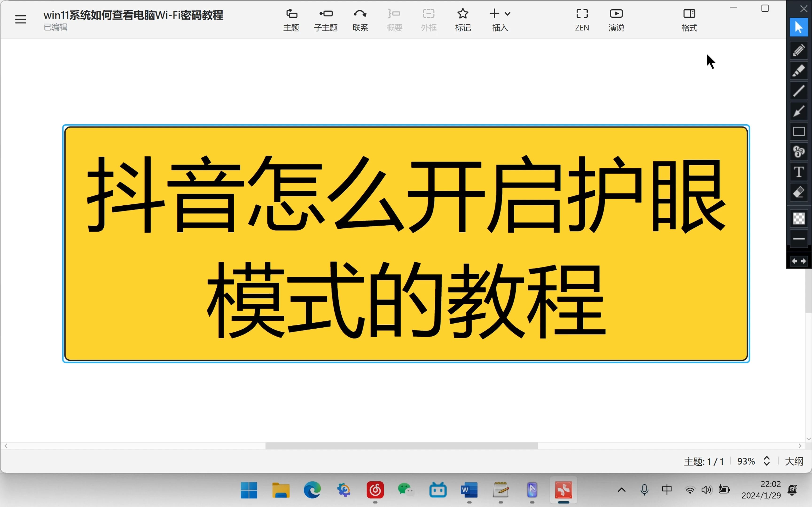The height and width of the screenshot is (507, 812).
Task: Switch to 大纲 outline view
Action: [x=794, y=461]
